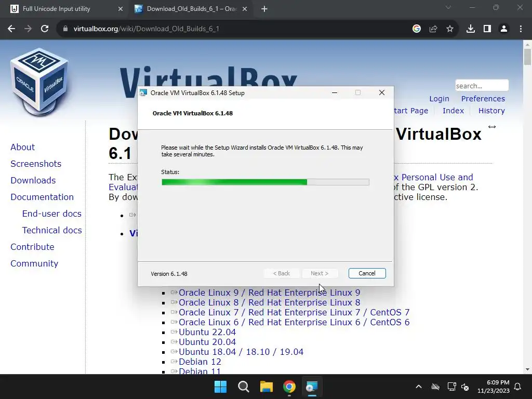Image resolution: width=532 pixels, height=399 pixels.
Task: Open Windows taskbar search
Action: 243,387
